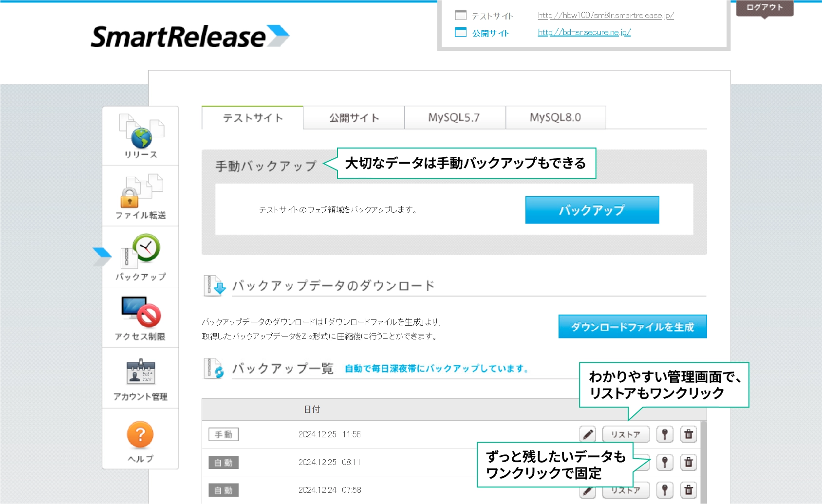This screenshot has width=822, height=504.
Task: Click ダウンロードファイルを生成 button
Action: 633,326
